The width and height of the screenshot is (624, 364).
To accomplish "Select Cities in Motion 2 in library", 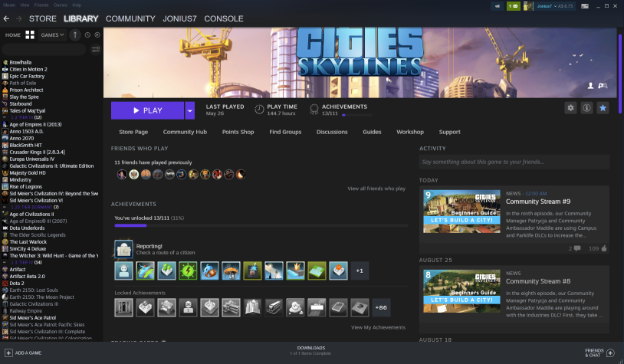I will pyautogui.click(x=28, y=69).
